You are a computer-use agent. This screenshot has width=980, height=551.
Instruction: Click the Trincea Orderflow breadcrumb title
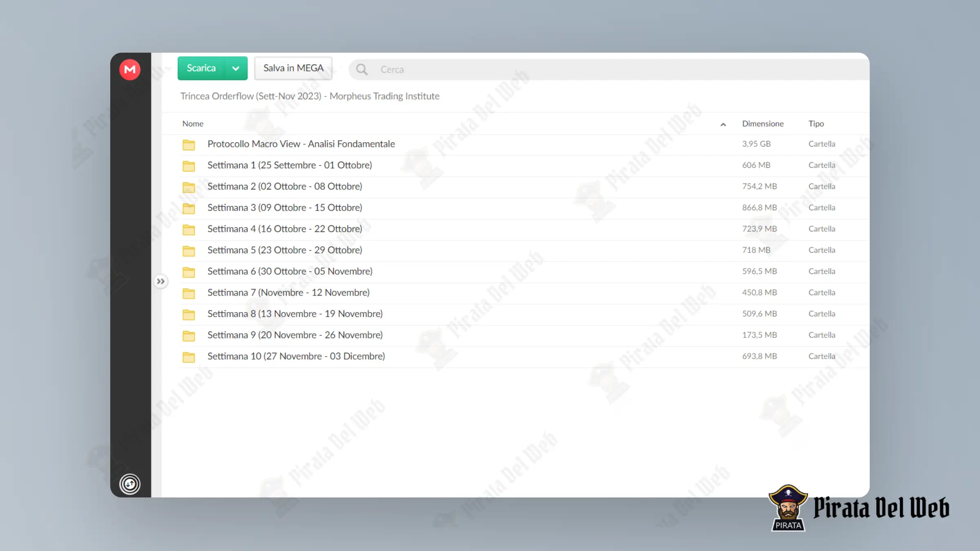(x=310, y=96)
